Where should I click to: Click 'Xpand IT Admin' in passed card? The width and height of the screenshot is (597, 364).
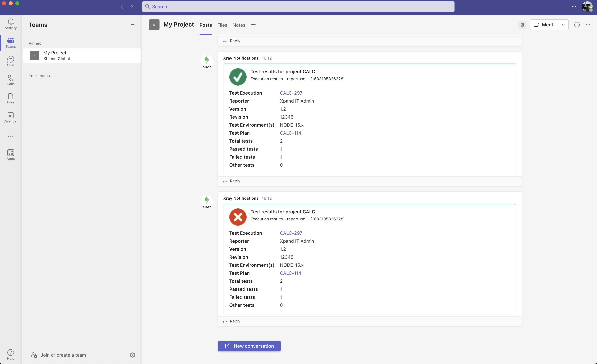(297, 101)
